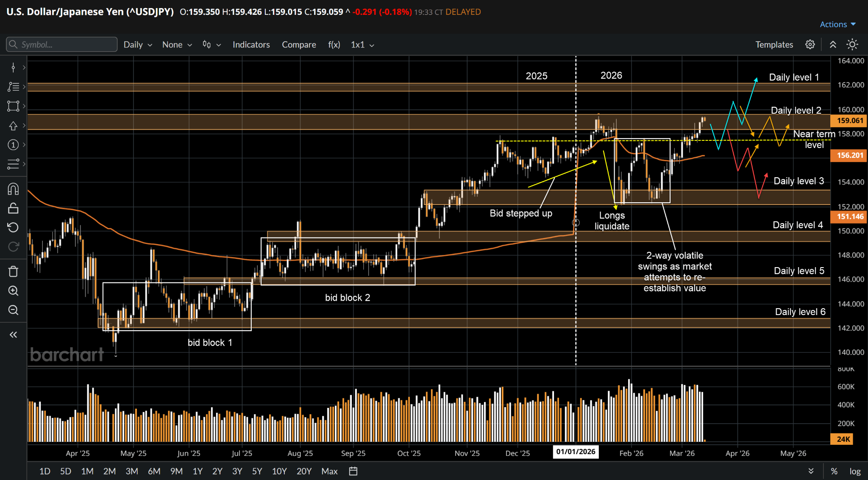Image resolution: width=868 pixels, height=480 pixels.
Task: Click the undo arrow icon
Action: tap(13, 227)
